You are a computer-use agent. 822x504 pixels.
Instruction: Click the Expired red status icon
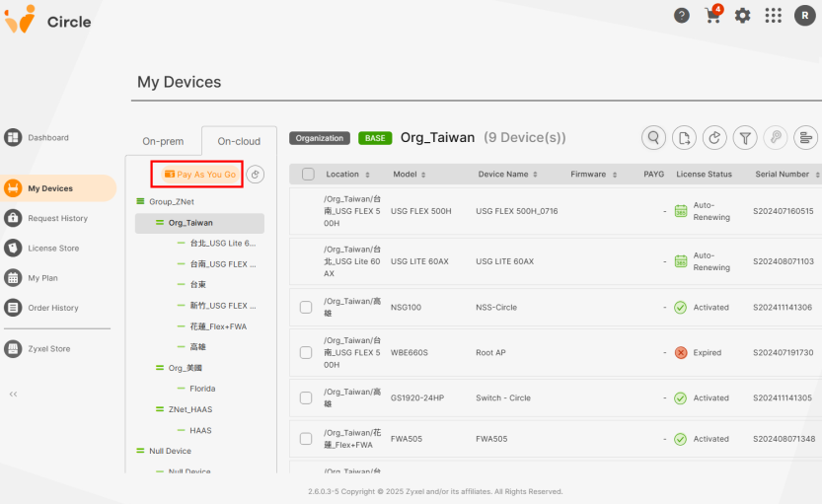[x=681, y=352]
